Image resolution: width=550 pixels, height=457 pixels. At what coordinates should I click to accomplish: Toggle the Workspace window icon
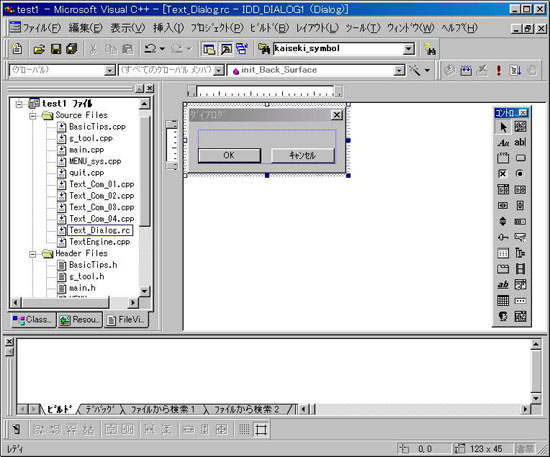click(209, 49)
